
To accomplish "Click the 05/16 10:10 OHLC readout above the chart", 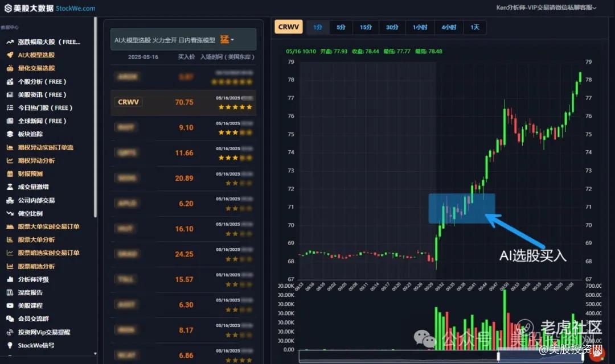I will click(364, 51).
